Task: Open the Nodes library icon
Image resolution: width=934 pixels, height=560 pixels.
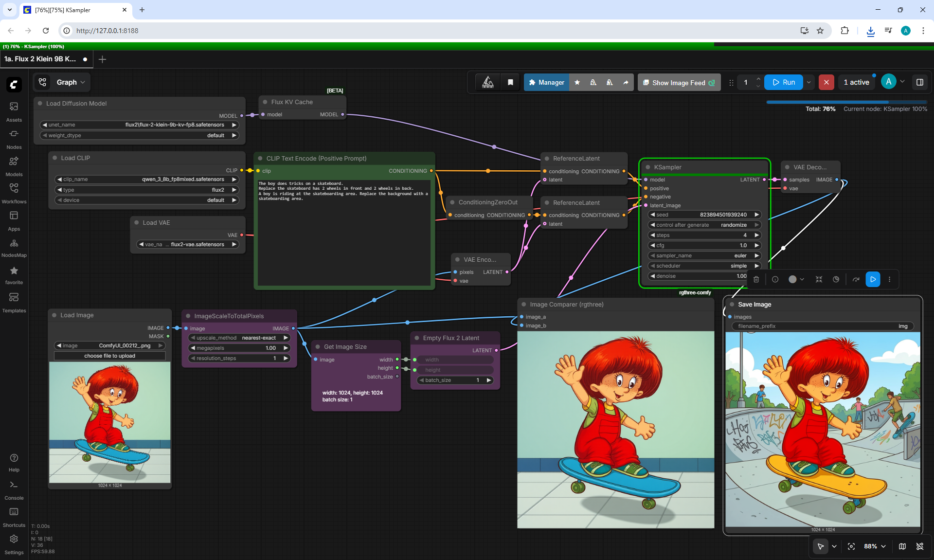Action: coord(14,139)
